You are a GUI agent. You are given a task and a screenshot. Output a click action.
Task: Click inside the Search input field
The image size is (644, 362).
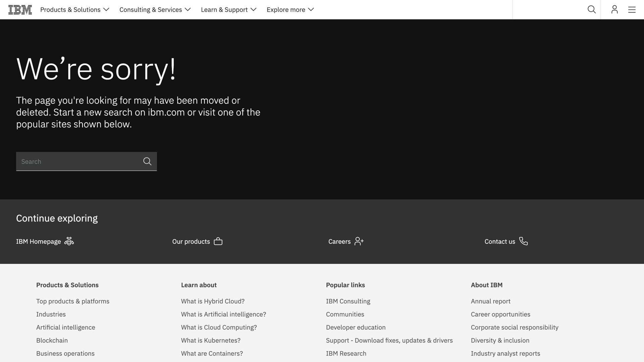77,161
